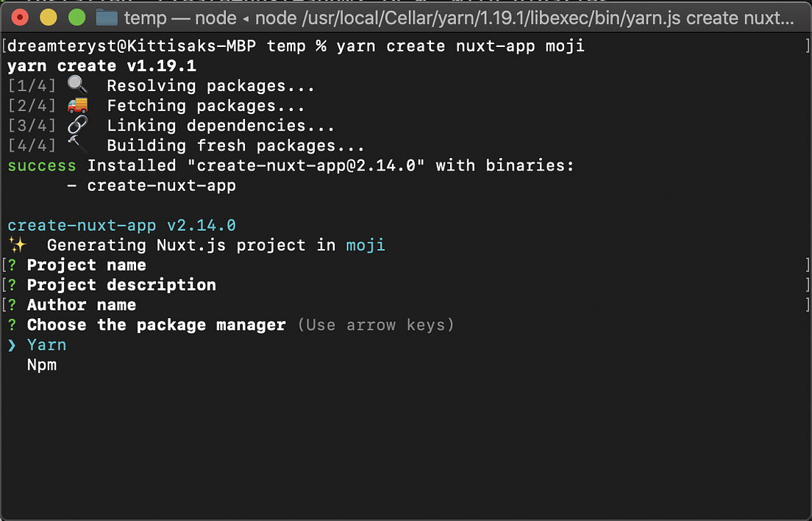The width and height of the screenshot is (812, 521).
Task: Click the shell prompt line with yarn create nuxt-app moji
Action: [x=294, y=46]
